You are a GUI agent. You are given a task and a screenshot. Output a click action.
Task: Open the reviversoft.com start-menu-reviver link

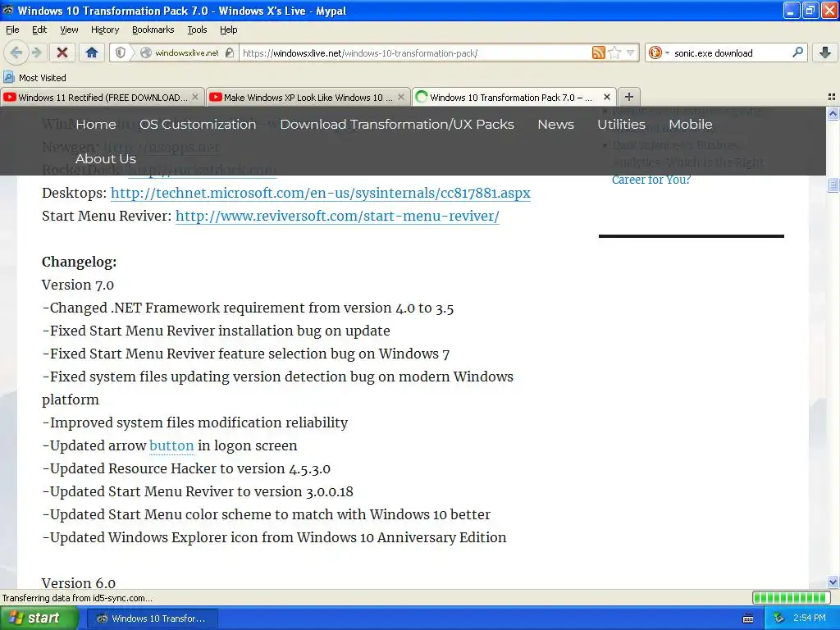tap(337, 216)
